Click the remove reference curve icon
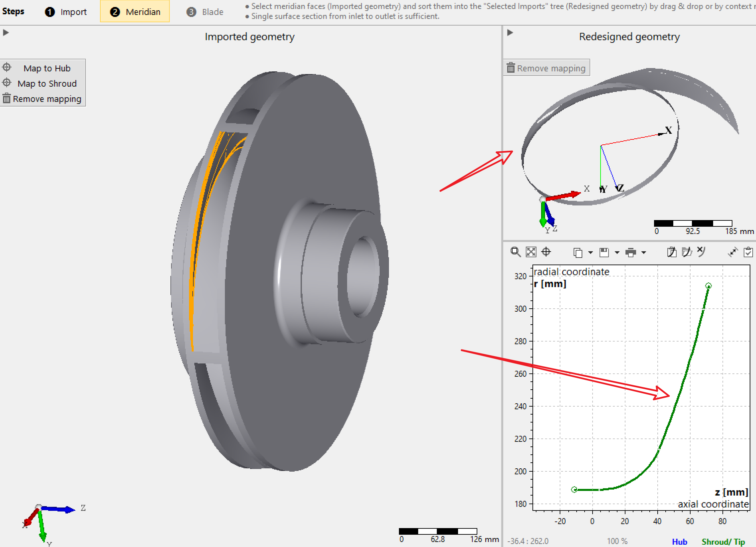This screenshot has height=547, width=756. (701, 252)
